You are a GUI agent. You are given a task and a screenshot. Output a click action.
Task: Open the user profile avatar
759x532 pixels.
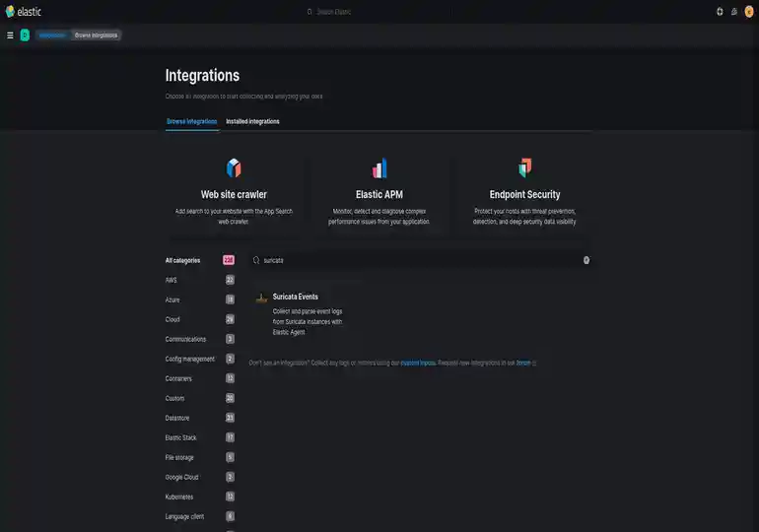[749, 12]
